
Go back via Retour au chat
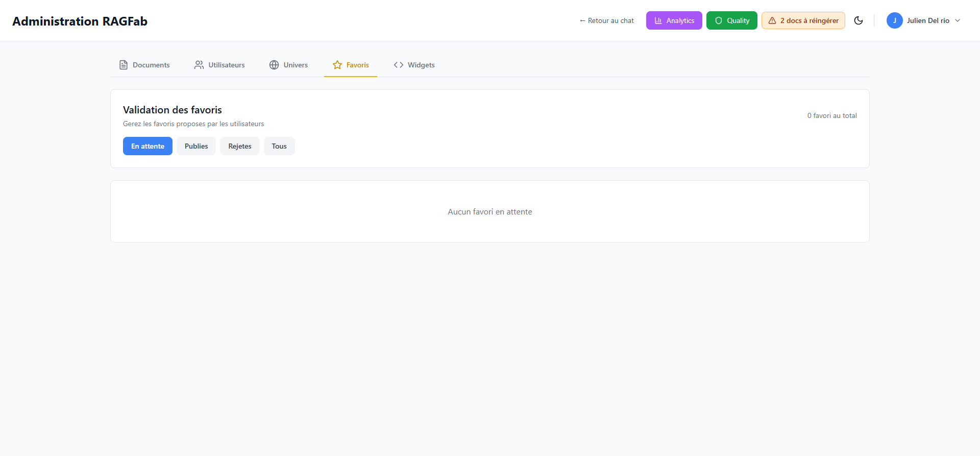(606, 20)
